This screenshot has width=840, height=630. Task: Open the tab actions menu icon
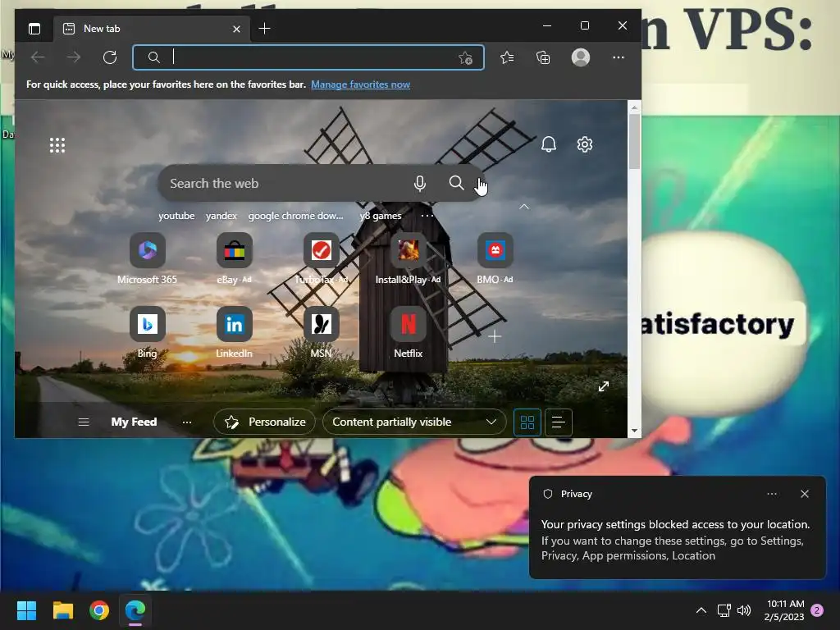(x=34, y=29)
